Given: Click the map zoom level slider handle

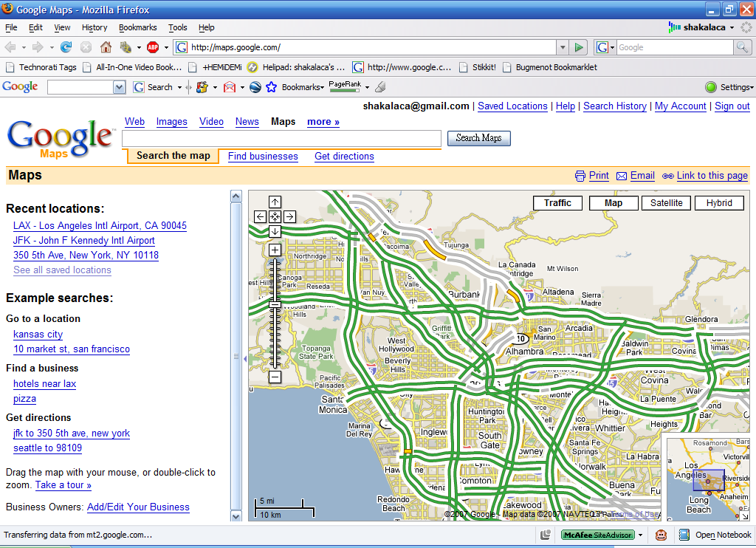Looking at the screenshot, I should click(275, 304).
